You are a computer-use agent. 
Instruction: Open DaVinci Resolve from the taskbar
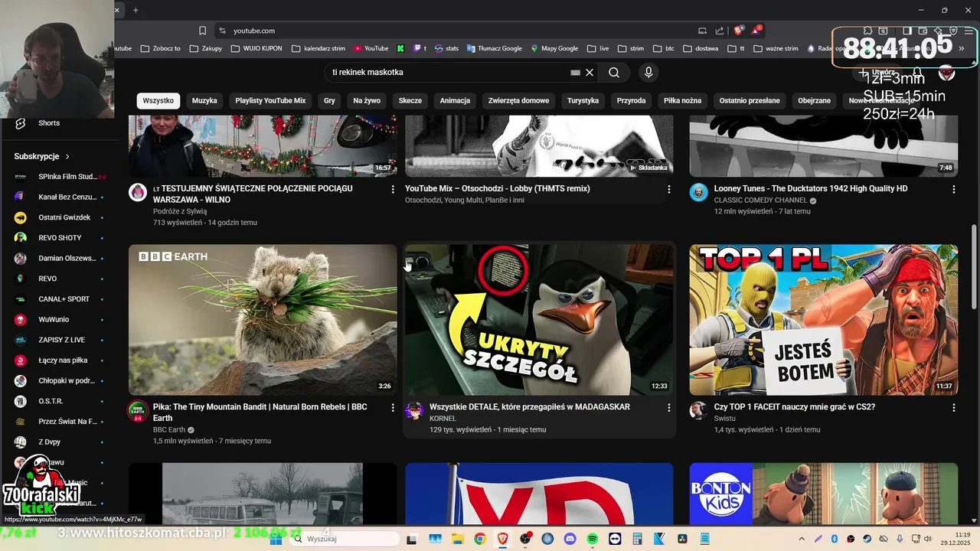point(682,539)
